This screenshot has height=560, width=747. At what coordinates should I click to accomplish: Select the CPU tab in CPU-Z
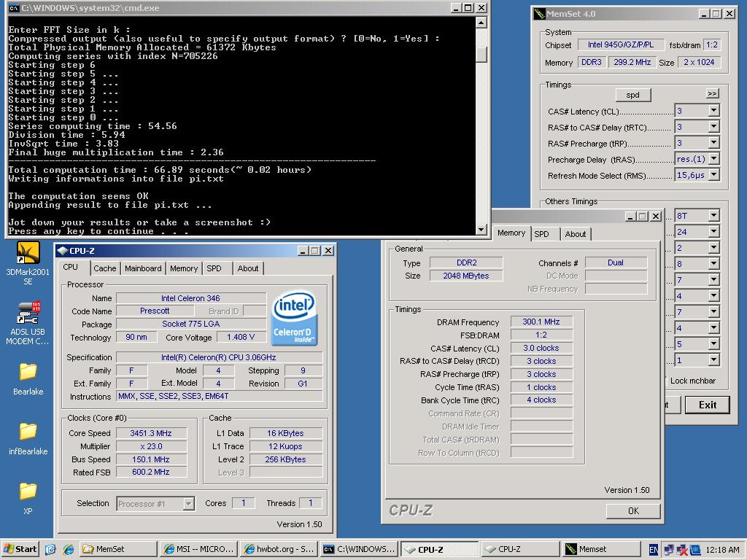click(71, 267)
